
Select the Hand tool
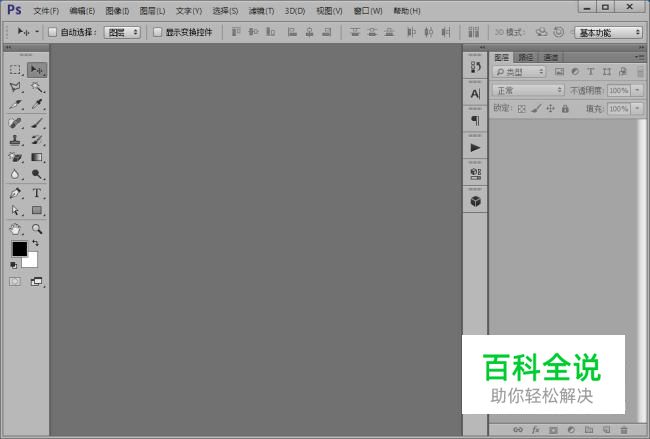tap(15, 229)
